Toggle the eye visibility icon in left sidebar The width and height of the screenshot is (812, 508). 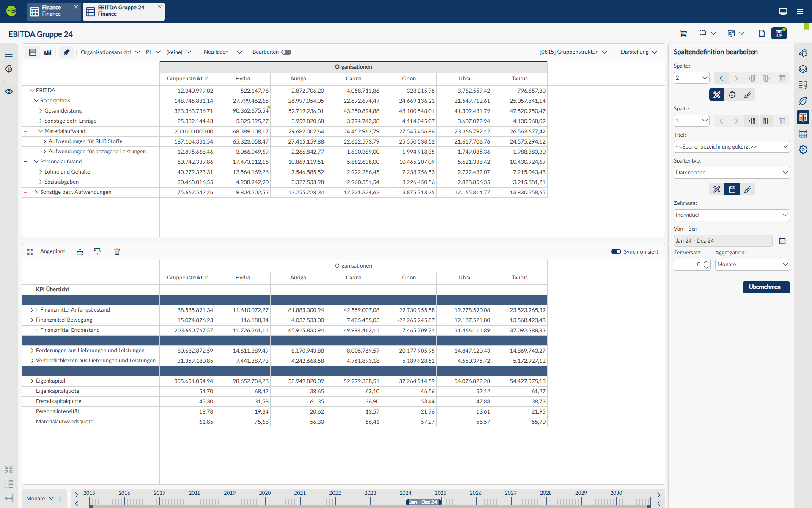[9, 91]
